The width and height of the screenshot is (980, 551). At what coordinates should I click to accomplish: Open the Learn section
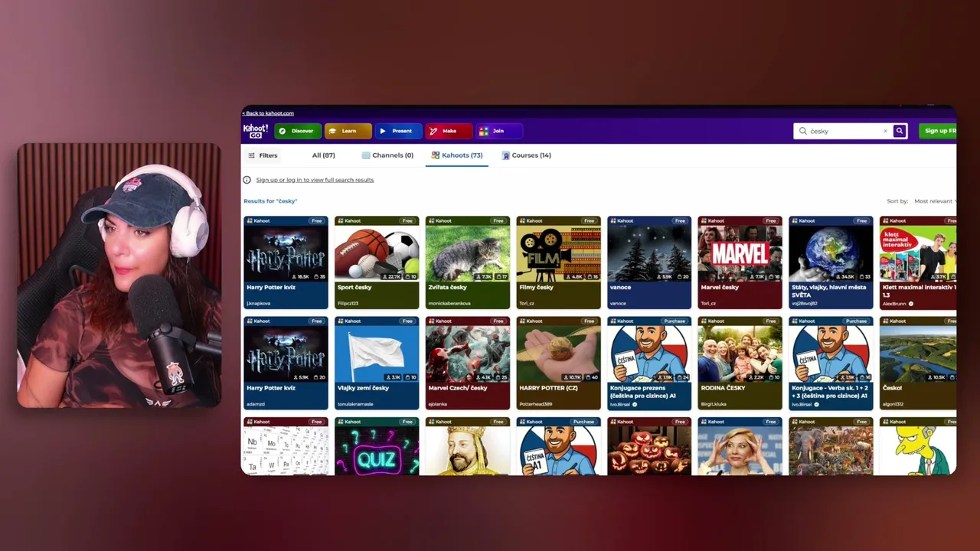(348, 131)
